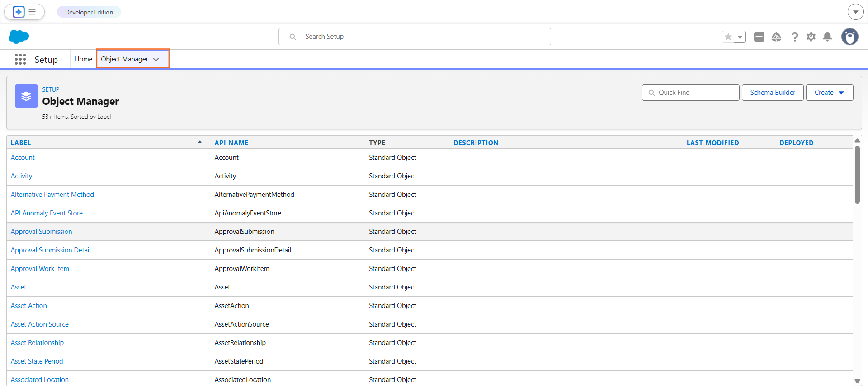Sort by the DEPLOYED column header
The height and width of the screenshot is (392, 868).
coord(797,143)
